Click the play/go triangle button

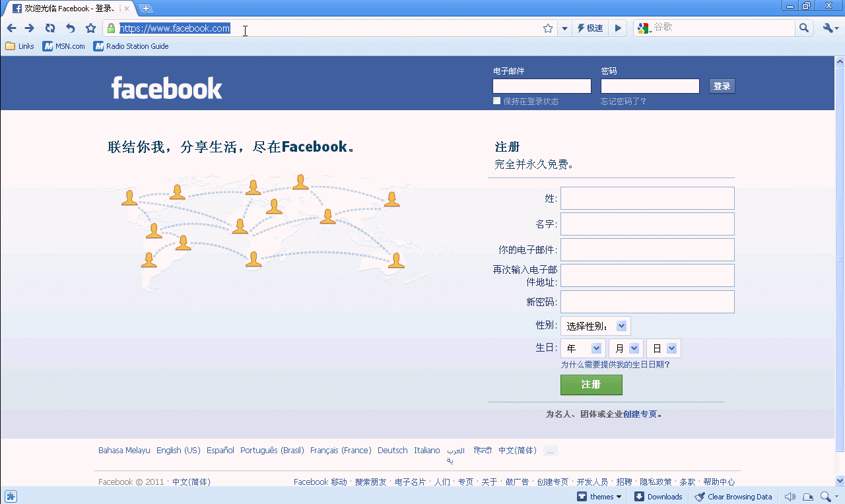[618, 28]
